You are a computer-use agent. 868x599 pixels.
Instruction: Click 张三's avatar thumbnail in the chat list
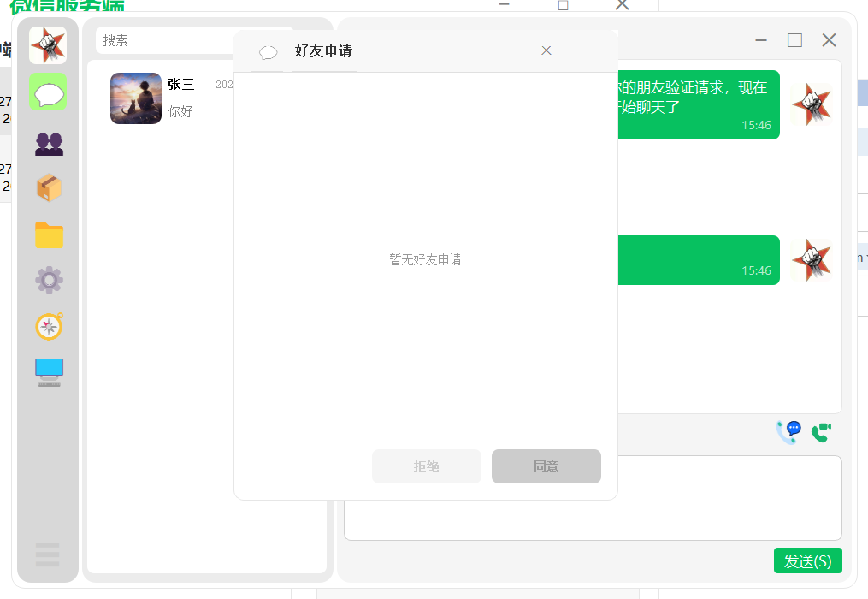(x=135, y=98)
